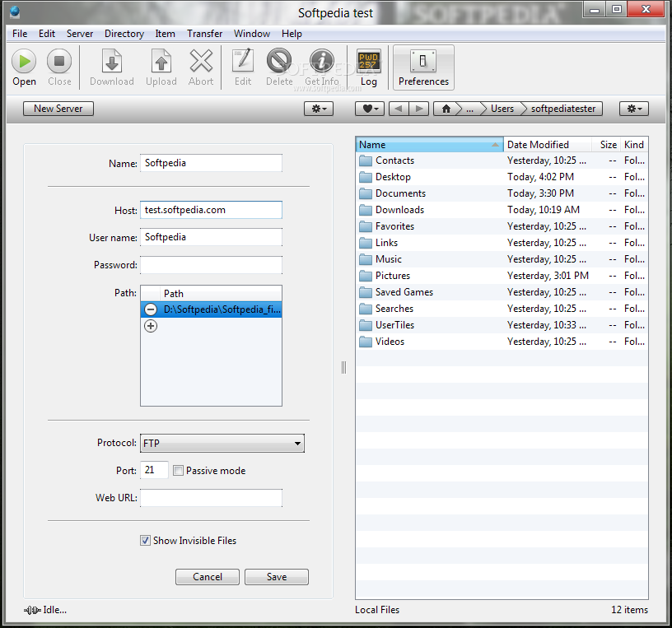Viewport: 672px width, 628px height.
Task: Click the Save button
Action: 277,577
